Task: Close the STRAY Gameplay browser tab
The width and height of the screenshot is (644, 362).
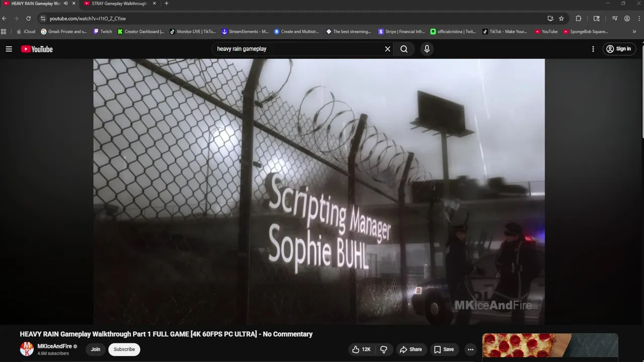Action: click(154, 4)
